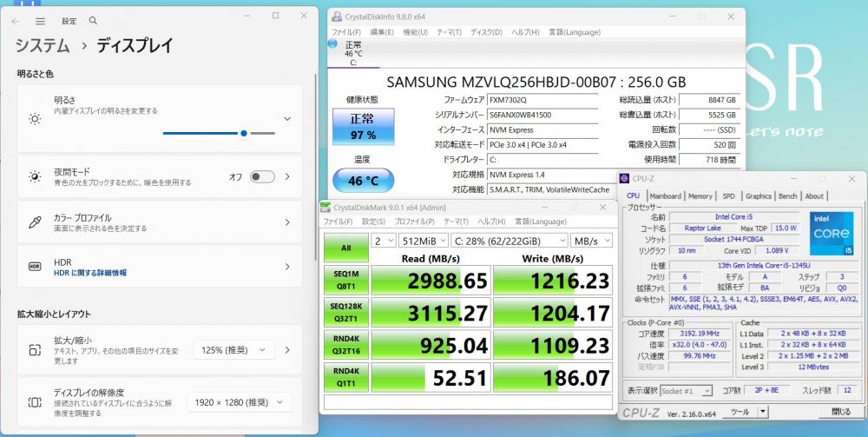Viewport: 868px width, 437px height.
Task: Open CrystalDiskInfo 機能(U) menu
Action: pyautogui.click(x=415, y=32)
